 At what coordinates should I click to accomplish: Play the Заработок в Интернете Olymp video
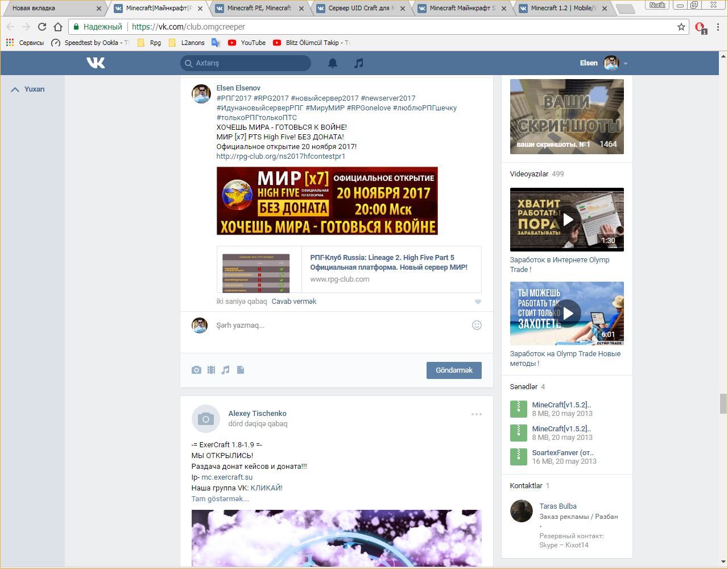coord(567,220)
